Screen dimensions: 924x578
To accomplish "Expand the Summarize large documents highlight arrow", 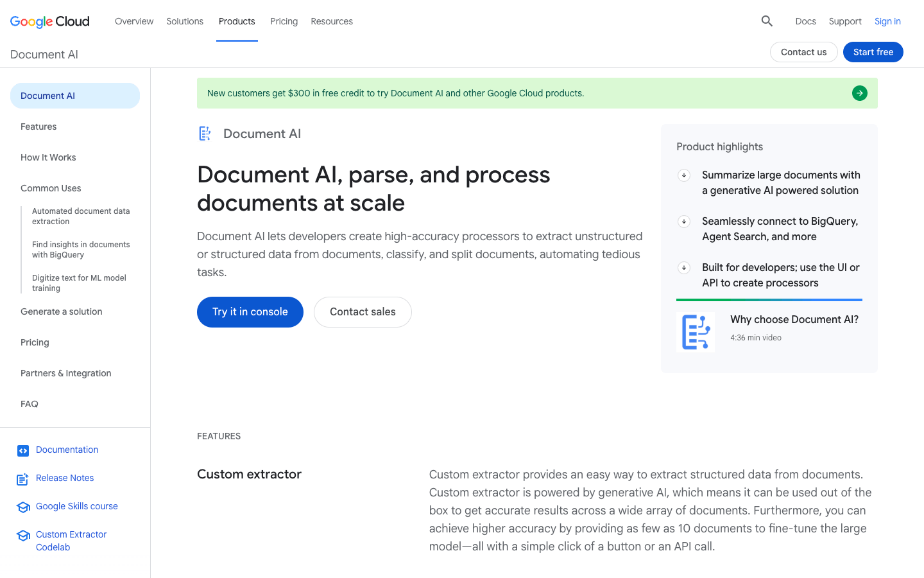I will coord(684,175).
